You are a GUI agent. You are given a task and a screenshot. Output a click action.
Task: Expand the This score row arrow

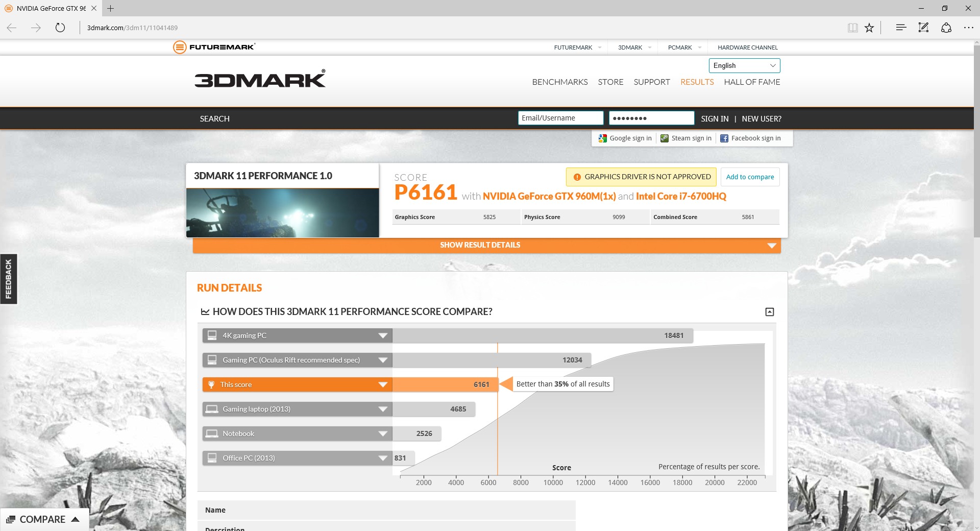click(x=383, y=384)
